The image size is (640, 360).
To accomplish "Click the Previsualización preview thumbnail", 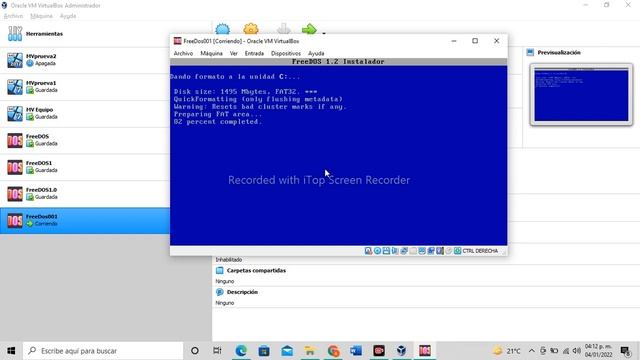I will [x=581, y=95].
